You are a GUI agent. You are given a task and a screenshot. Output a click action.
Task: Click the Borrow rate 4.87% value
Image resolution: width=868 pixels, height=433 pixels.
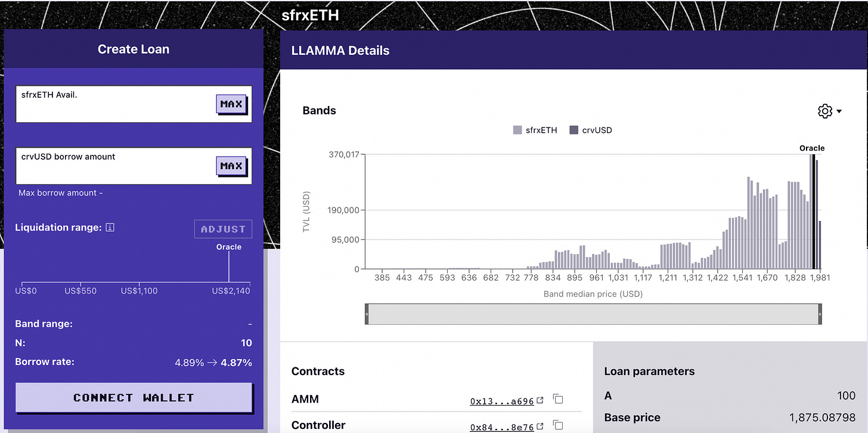236,362
